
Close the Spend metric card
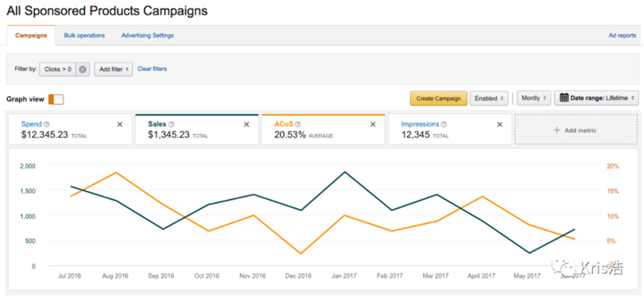click(119, 124)
